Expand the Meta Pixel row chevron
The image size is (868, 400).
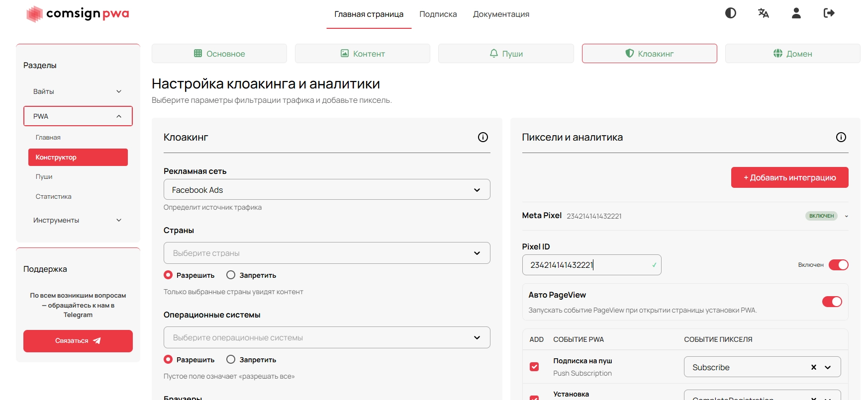(847, 216)
